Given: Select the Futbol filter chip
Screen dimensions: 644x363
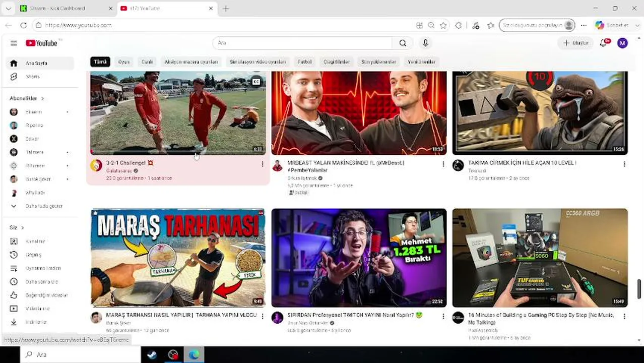Looking at the screenshot, I should tap(304, 62).
